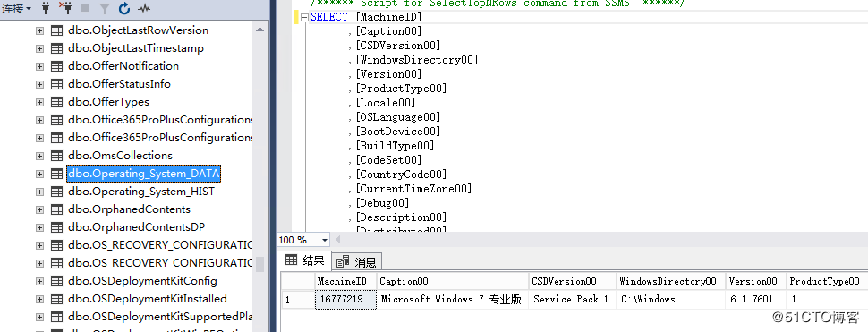Click table icon of dbo.OSDeploymentKitInstalled

coord(56,299)
